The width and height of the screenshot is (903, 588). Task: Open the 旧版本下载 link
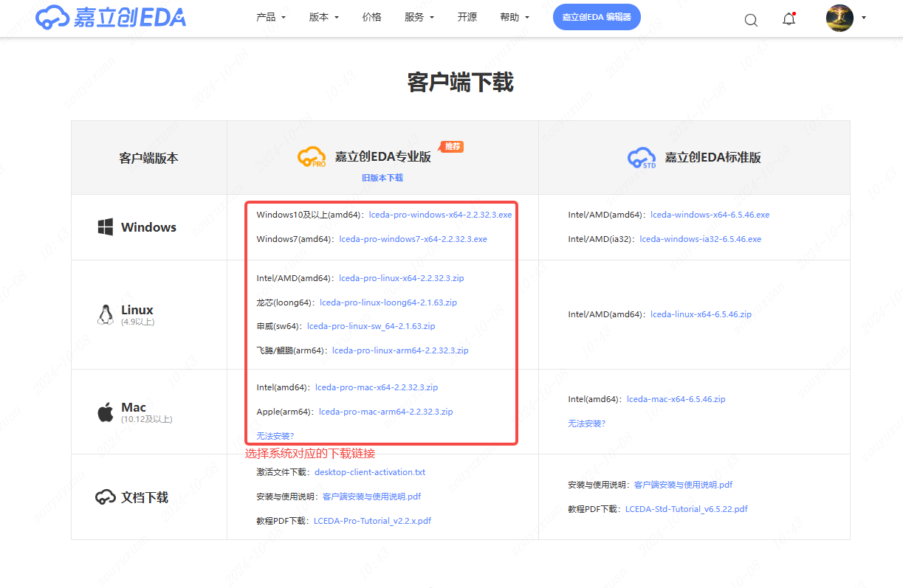point(382,178)
